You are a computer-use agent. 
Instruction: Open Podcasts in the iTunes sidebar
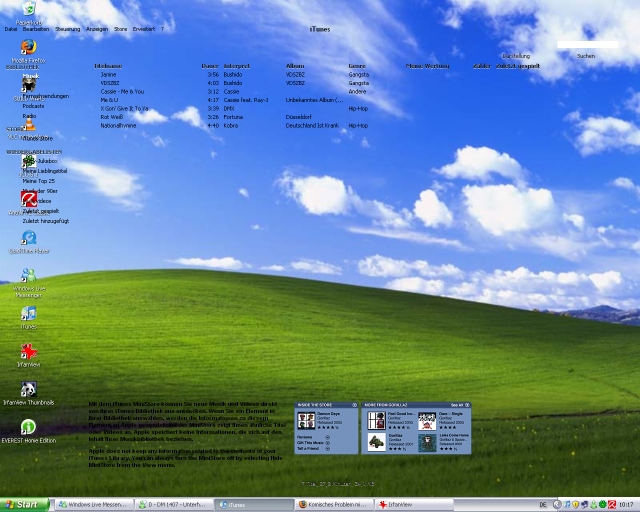pos(33,106)
